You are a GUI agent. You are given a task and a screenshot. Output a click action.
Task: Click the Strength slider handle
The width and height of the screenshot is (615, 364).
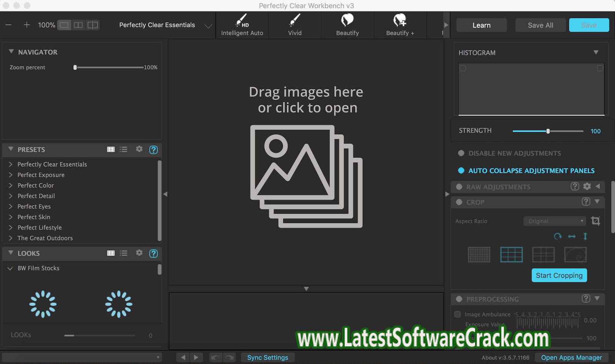pos(548,131)
